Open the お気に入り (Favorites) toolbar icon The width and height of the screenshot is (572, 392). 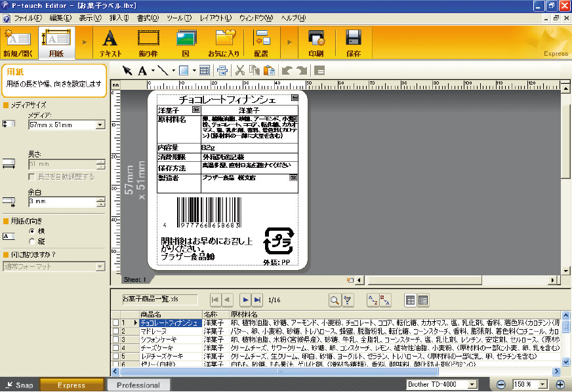pos(224,43)
